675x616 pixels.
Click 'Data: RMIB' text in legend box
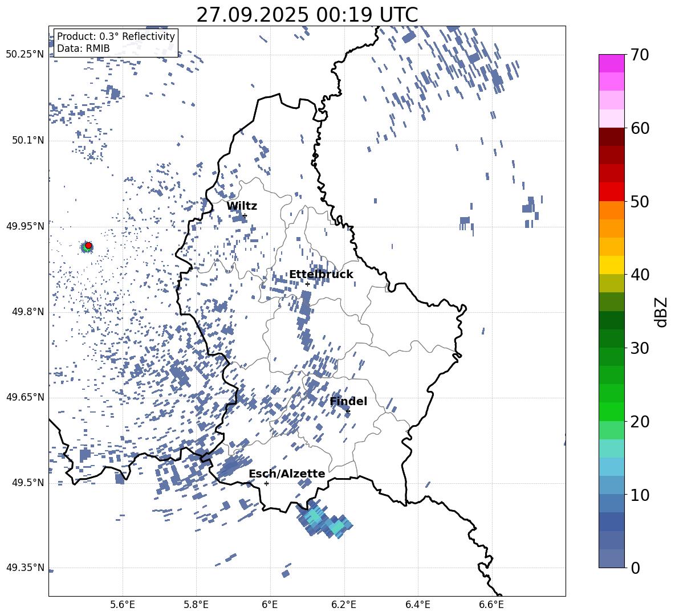(x=83, y=48)
